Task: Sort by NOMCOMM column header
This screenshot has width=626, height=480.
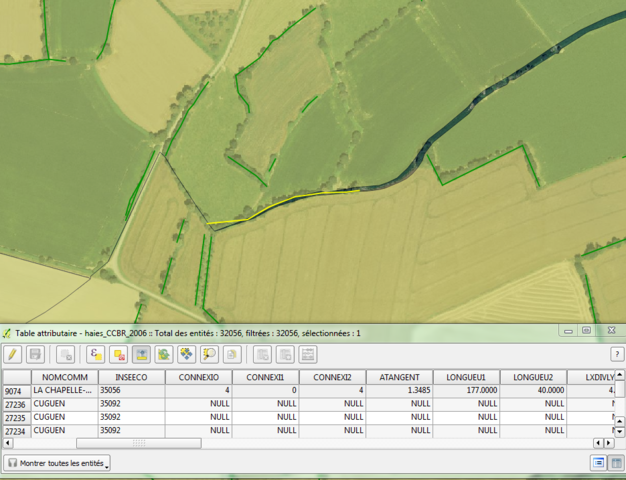Action: click(65, 377)
